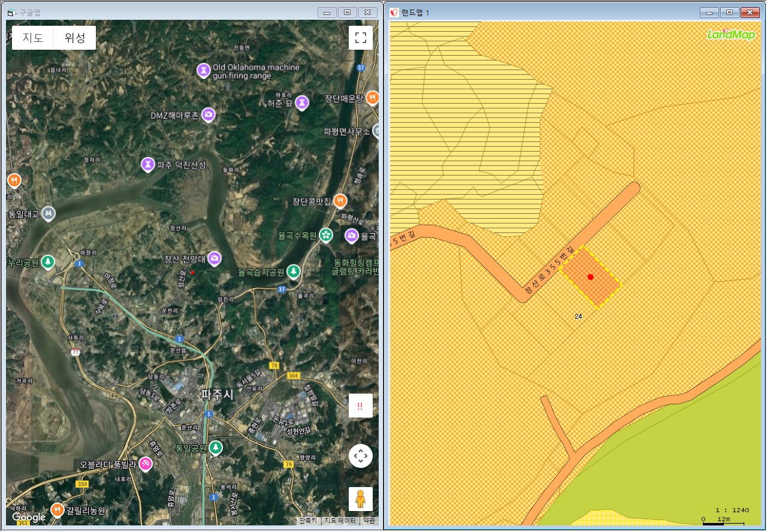Viewport: 767px width, 532px height.
Task: Click the 구글맵 window title icon
Action: (11, 13)
